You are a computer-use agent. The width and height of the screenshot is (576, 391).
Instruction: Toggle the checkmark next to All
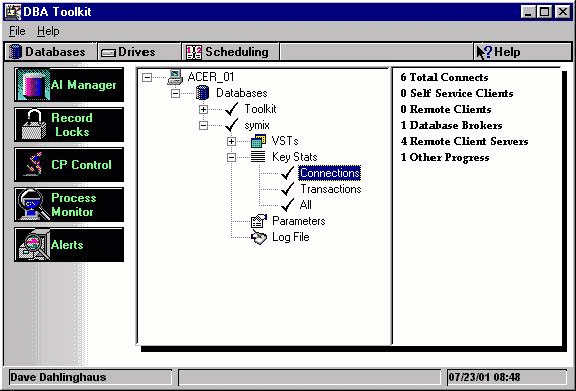click(288, 205)
